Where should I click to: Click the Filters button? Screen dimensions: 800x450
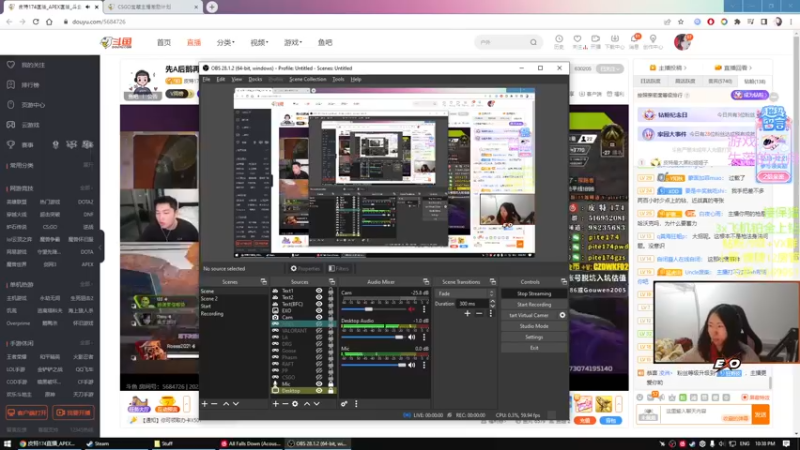(339, 268)
